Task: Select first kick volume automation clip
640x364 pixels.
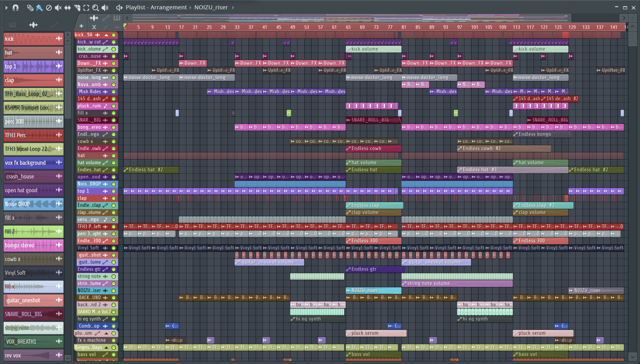Action: click(373, 49)
